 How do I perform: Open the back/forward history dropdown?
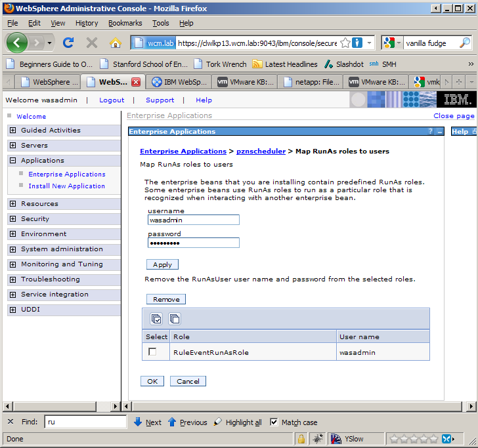pyautogui.click(x=49, y=43)
